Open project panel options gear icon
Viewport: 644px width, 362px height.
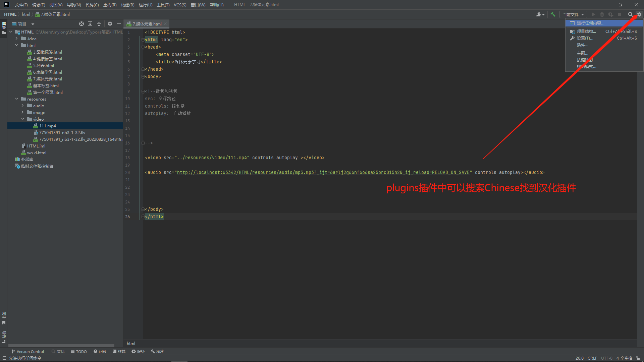(110, 24)
